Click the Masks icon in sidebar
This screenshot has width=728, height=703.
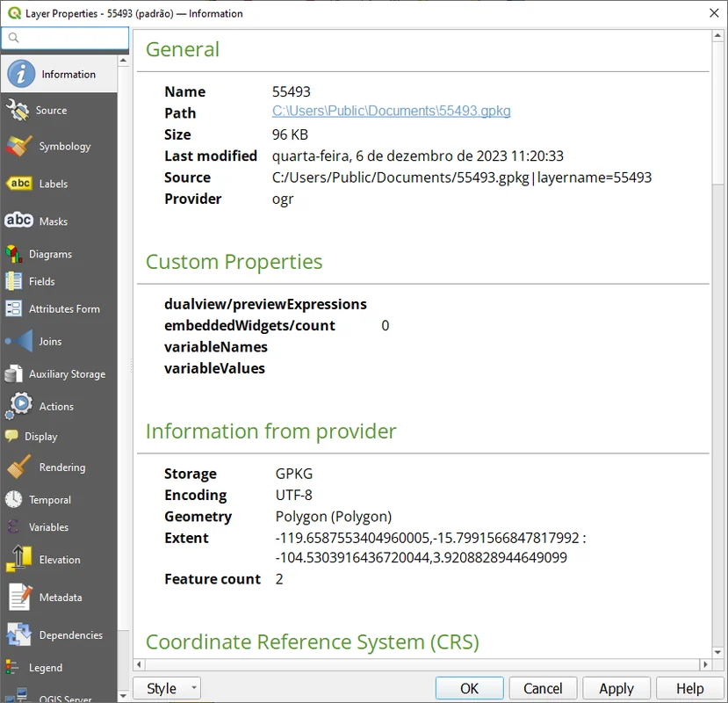tap(19, 221)
